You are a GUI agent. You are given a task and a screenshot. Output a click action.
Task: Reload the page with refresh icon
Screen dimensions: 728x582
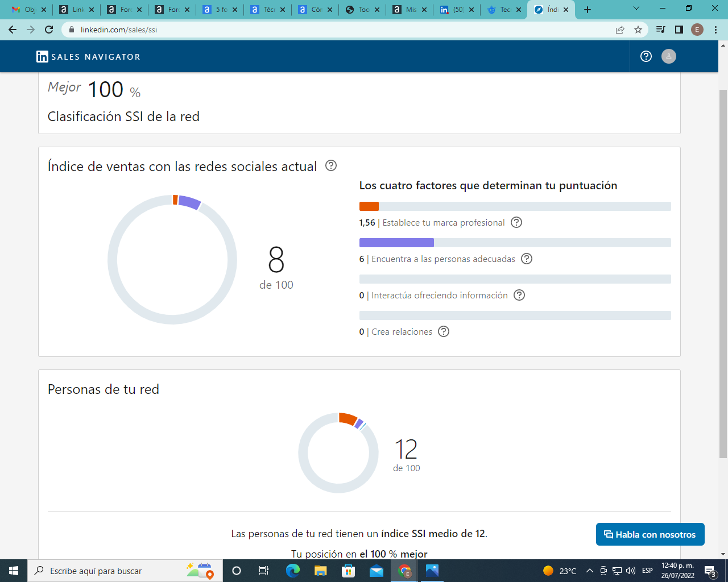pos(49,30)
